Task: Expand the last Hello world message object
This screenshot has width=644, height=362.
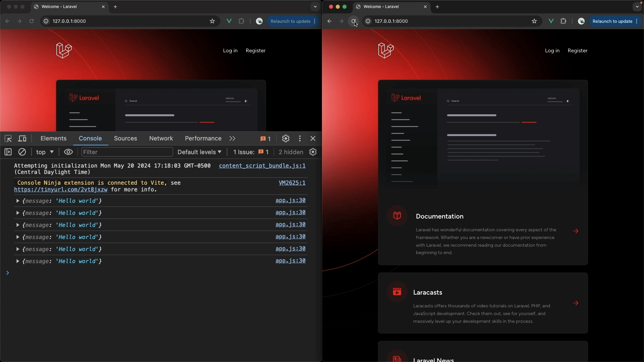Action: (x=18, y=261)
